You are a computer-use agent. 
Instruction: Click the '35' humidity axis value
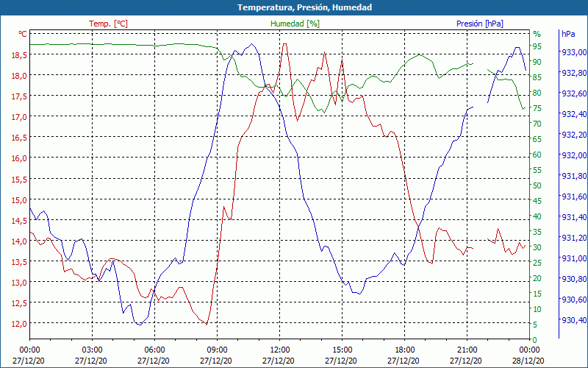pos(537,232)
